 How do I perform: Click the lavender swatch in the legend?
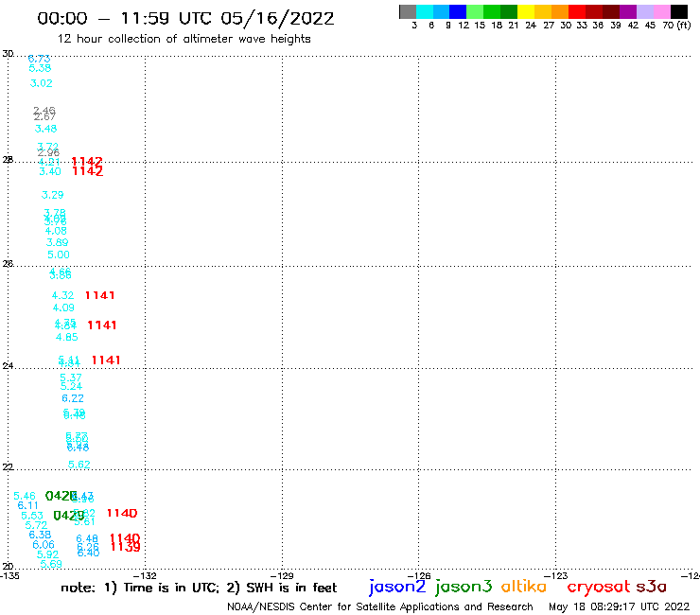coord(644,11)
